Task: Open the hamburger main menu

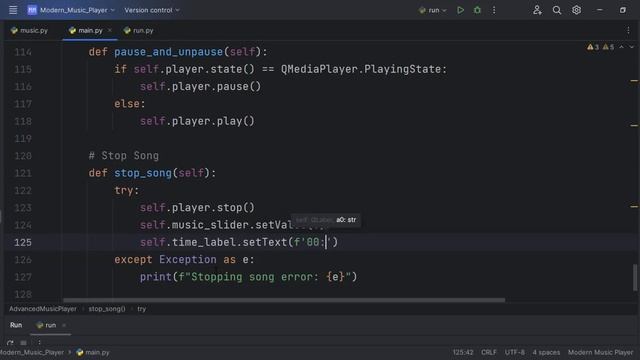Action: (x=13, y=10)
